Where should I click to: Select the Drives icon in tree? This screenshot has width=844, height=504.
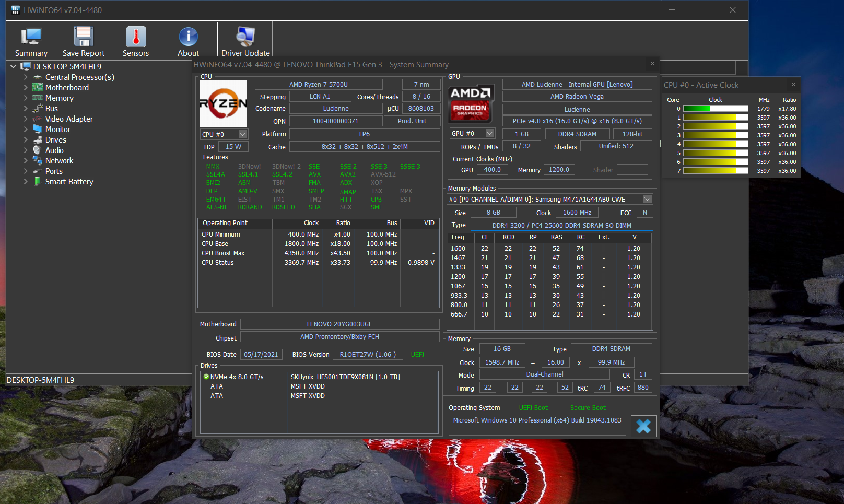37,140
